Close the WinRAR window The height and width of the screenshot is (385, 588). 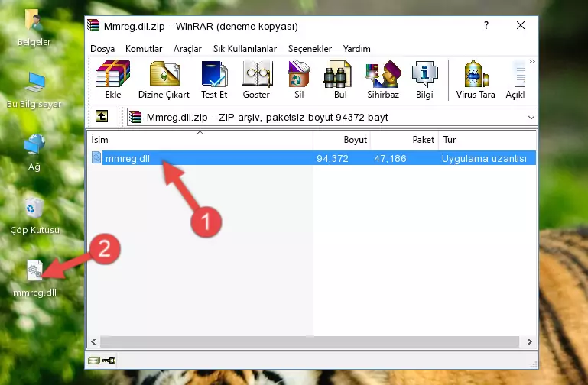tap(521, 25)
